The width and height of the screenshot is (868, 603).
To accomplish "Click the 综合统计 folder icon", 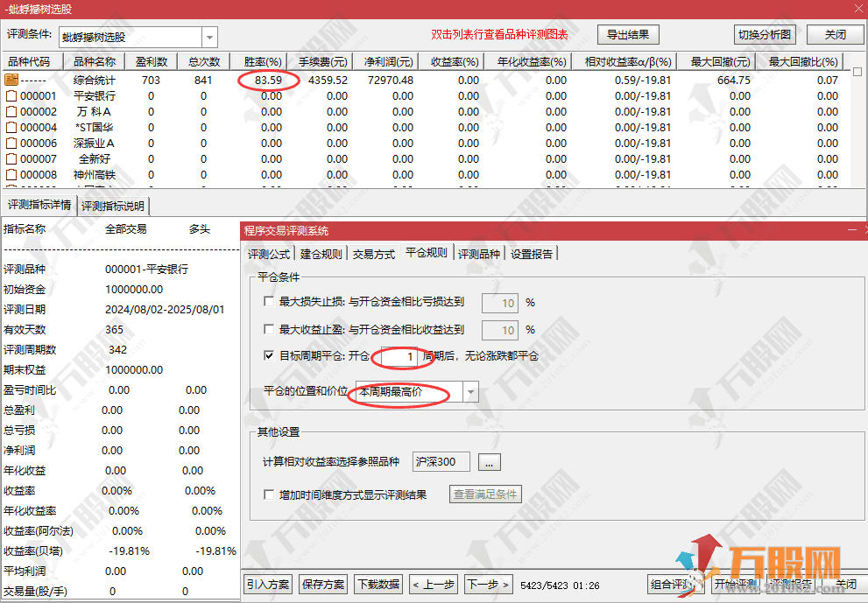I will pyautogui.click(x=11, y=80).
